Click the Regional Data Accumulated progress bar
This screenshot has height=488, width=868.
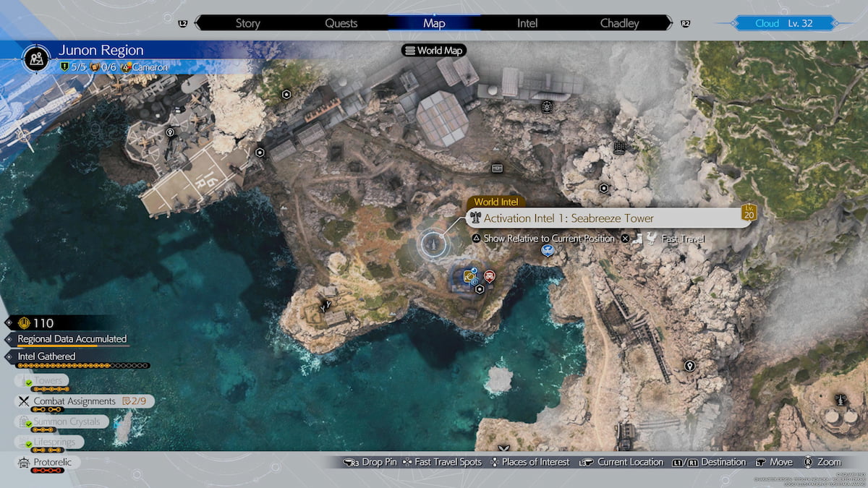point(67,346)
